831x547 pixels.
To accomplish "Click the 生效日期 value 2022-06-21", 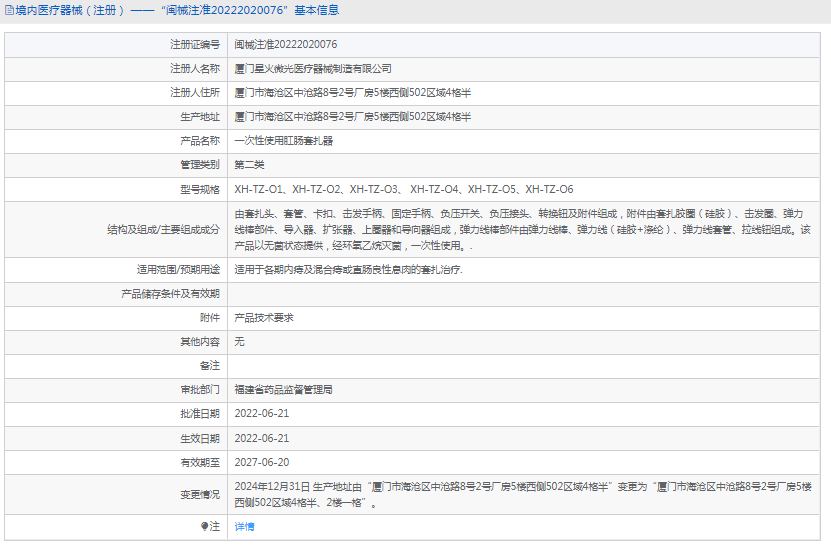I will [262, 438].
